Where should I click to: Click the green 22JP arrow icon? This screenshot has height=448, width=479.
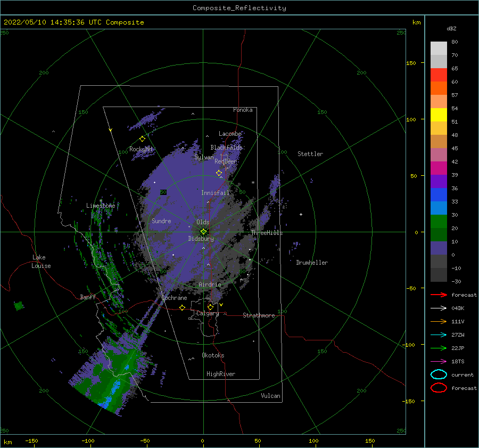(x=439, y=348)
